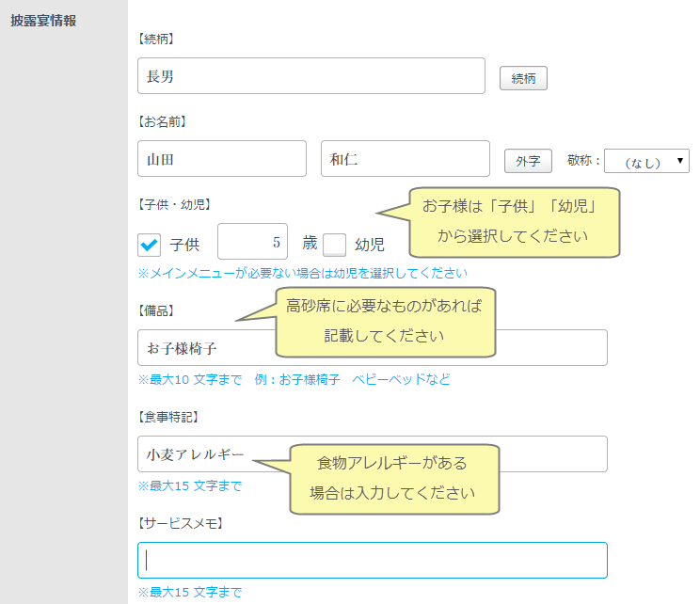Focus the 続柄 field containing 長男
Image resolution: width=700 pixels, height=604 pixels.
pyautogui.click(x=310, y=76)
